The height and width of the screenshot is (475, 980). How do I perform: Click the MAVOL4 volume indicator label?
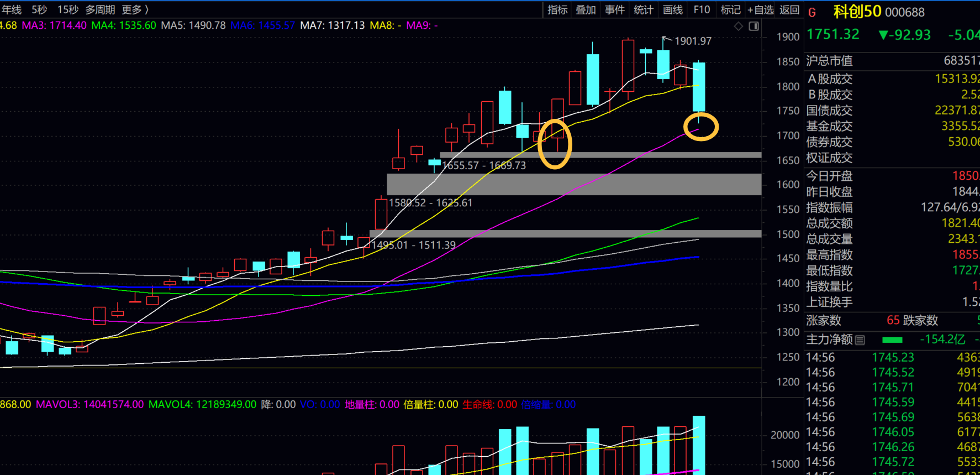tap(203, 404)
